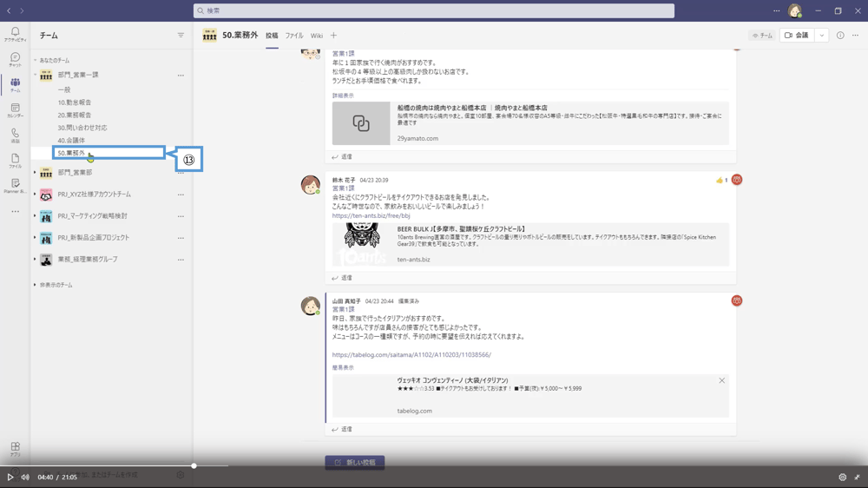This screenshot has width=868, height=488.
Task: Expand the 非表示のチーム section
Action: pyautogui.click(x=35, y=285)
